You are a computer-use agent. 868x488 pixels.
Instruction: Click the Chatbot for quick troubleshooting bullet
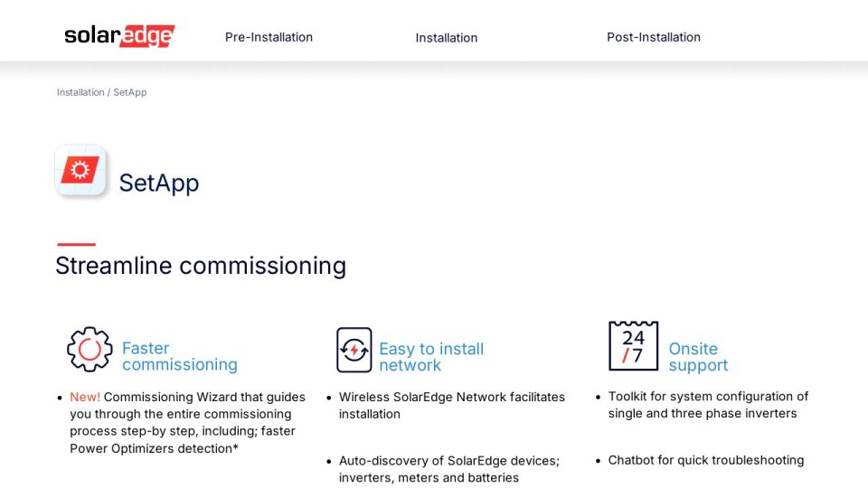[x=706, y=460]
